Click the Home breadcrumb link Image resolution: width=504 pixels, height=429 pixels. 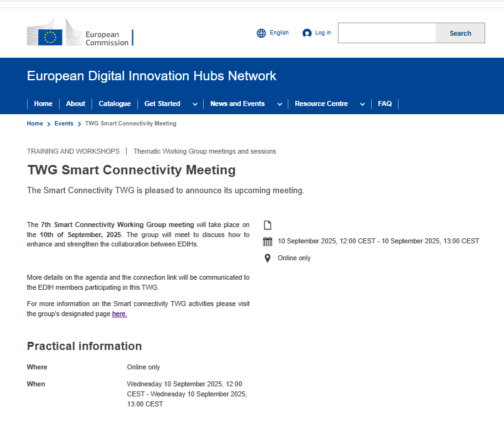click(34, 124)
